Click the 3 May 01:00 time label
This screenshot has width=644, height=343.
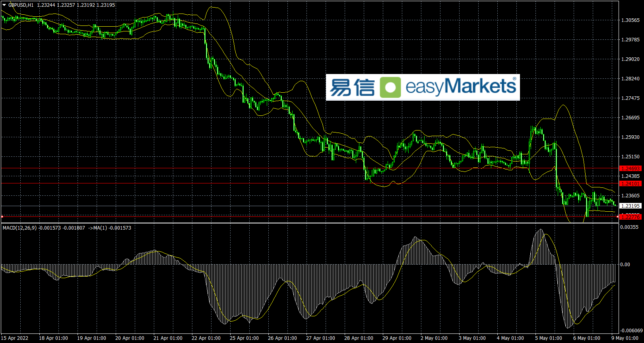(472, 338)
